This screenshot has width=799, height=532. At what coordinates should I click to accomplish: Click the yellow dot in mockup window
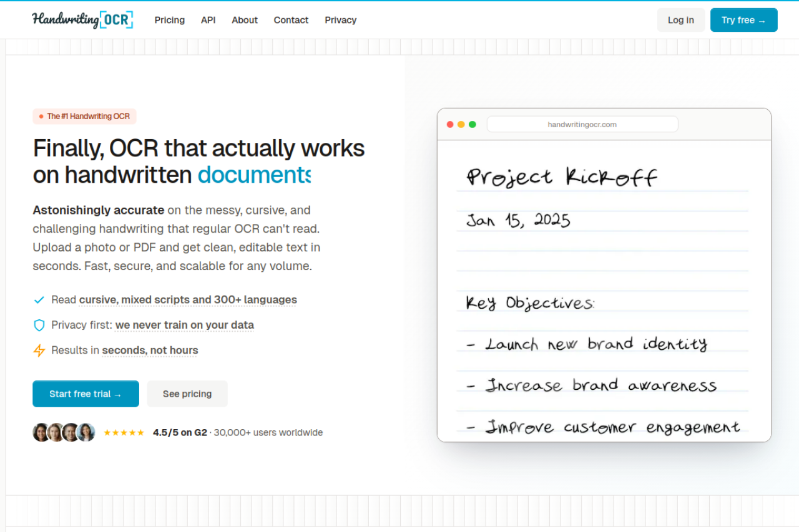tap(461, 124)
